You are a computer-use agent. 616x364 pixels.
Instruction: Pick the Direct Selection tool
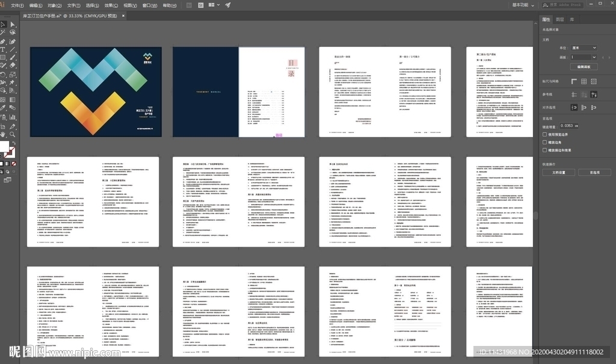12,24
